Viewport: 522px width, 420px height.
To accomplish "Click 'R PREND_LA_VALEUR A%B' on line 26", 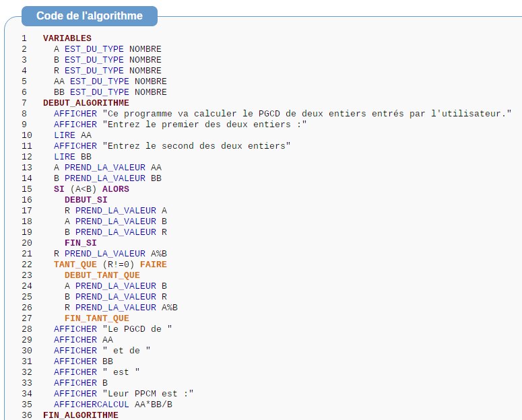I will (x=121, y=308).
